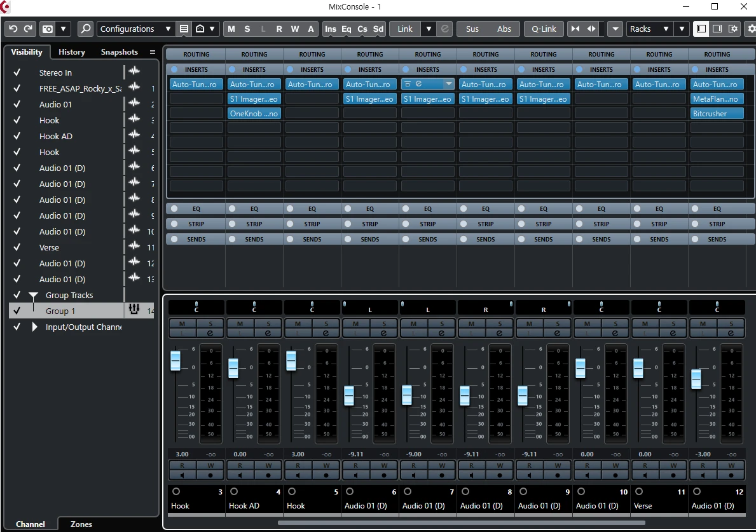
Task: Bypass all EQs with Eq button
Action: 346,29
